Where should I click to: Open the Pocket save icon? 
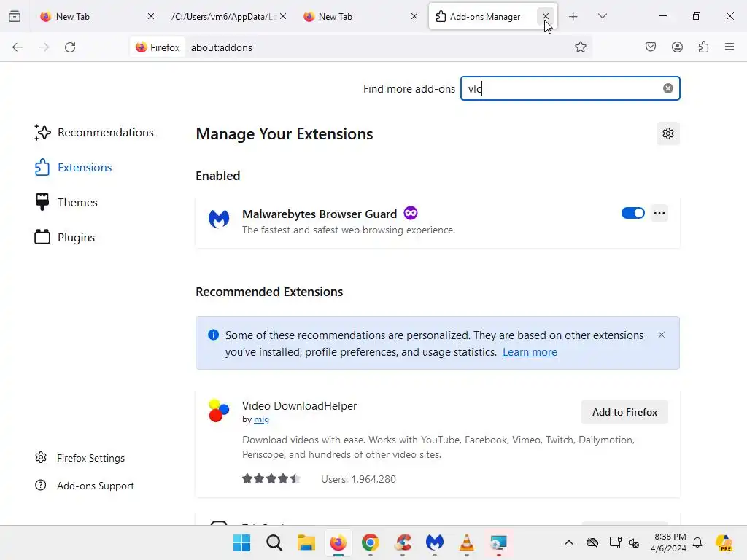[x=651, y=47]
